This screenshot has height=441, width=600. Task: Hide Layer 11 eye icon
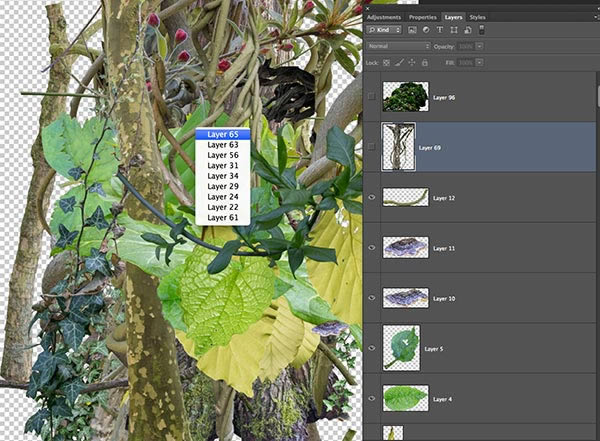click(x=372, y=248)
